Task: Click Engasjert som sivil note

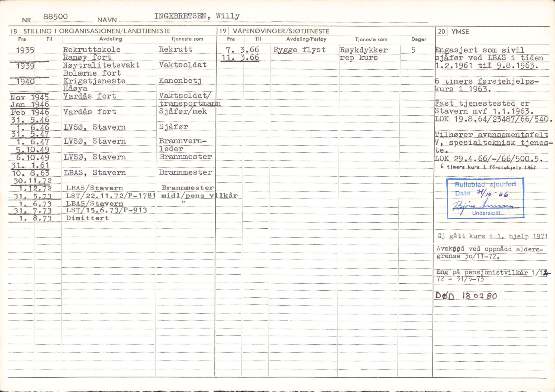Action: 480,50
